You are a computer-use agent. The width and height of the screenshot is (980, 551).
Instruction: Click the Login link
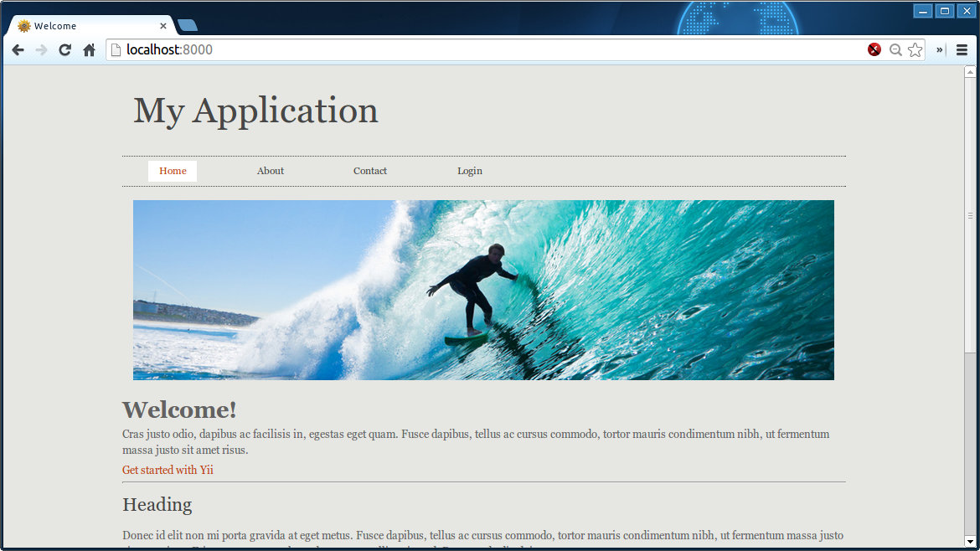coord(469,171)
